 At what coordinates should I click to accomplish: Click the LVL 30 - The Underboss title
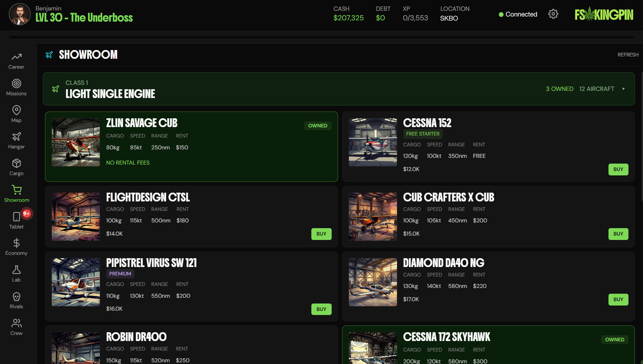pos(84,18)
